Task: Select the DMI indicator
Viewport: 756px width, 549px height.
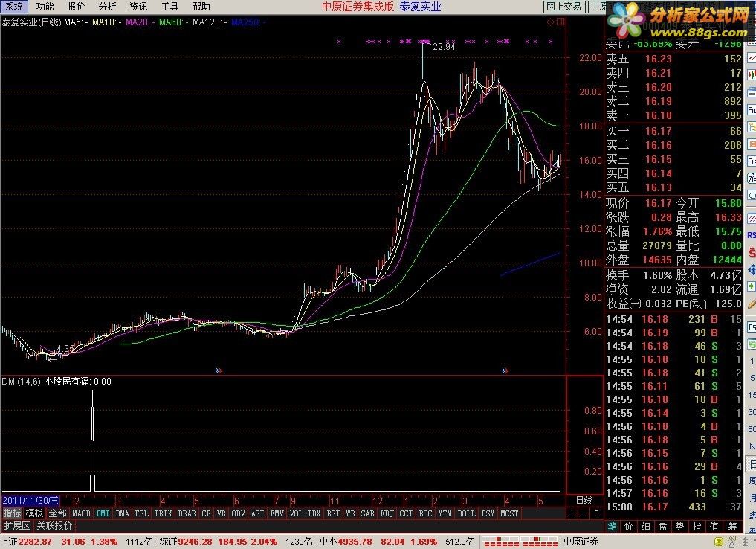Action: (103, 513)
